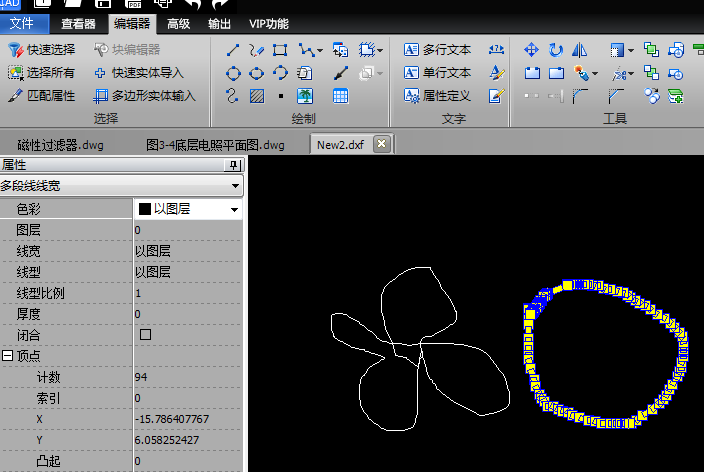The image size is (704, 472).
Task: Switch to the VIP功能 ribbon tab
Action: tap(268, 24)
